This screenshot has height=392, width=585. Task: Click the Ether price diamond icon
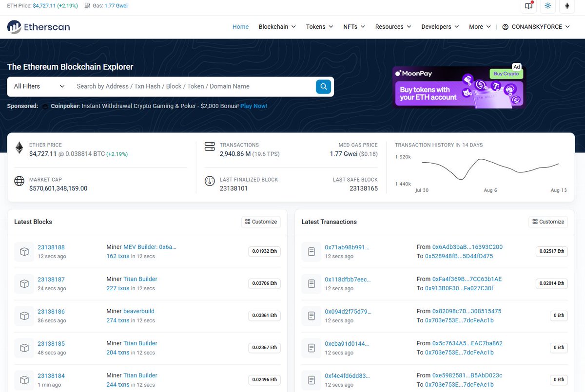19,148
